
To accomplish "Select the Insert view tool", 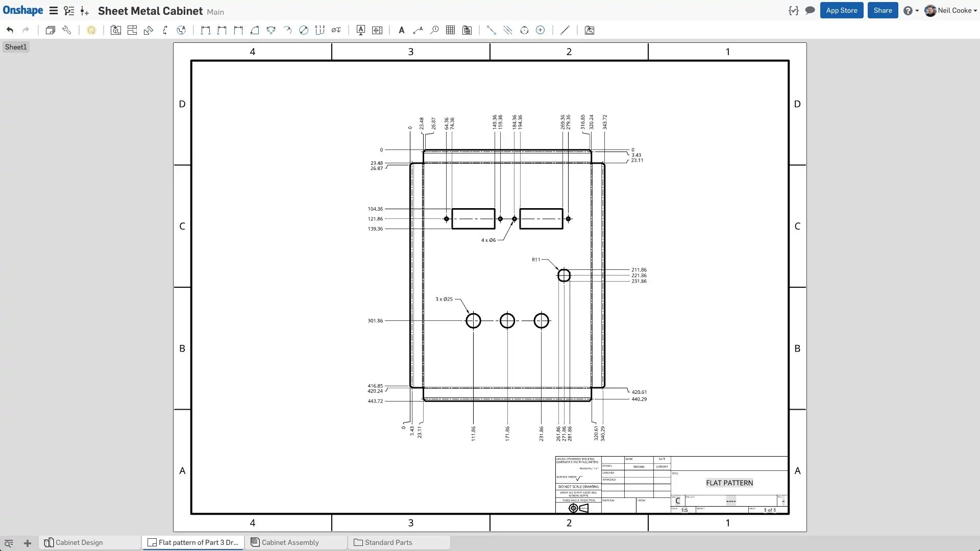I will (116, 30).
